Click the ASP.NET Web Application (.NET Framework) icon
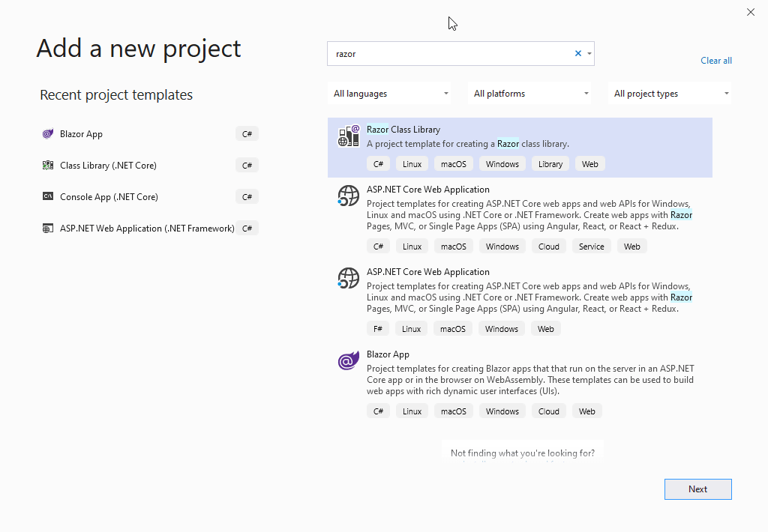Screen dimensions: 768x532 point(47,228)
